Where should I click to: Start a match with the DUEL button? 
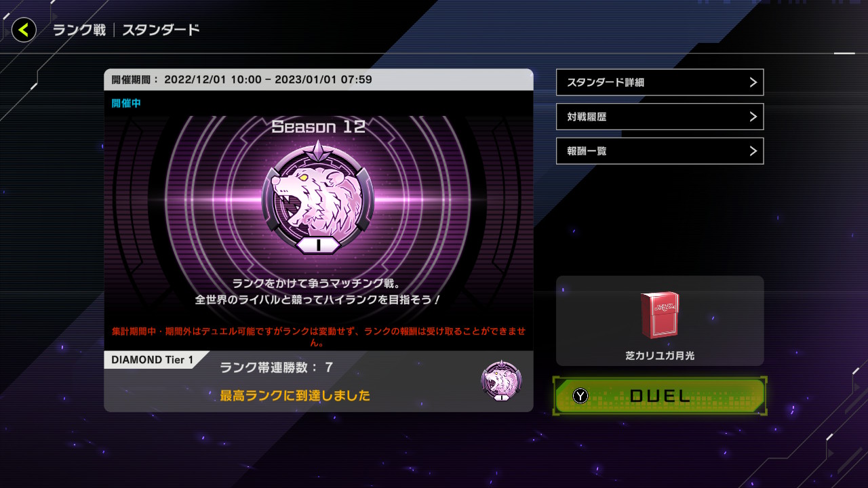660,396
